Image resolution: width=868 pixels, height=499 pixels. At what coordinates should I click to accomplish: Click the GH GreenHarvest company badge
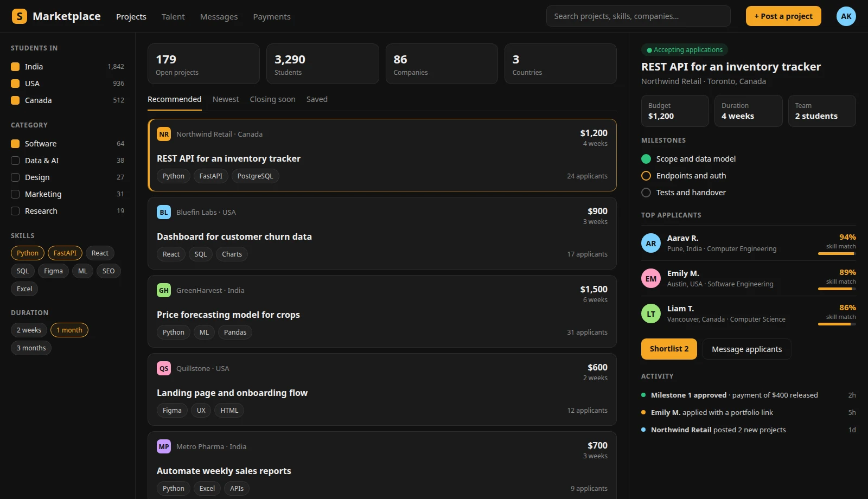[x=164, y=290]
